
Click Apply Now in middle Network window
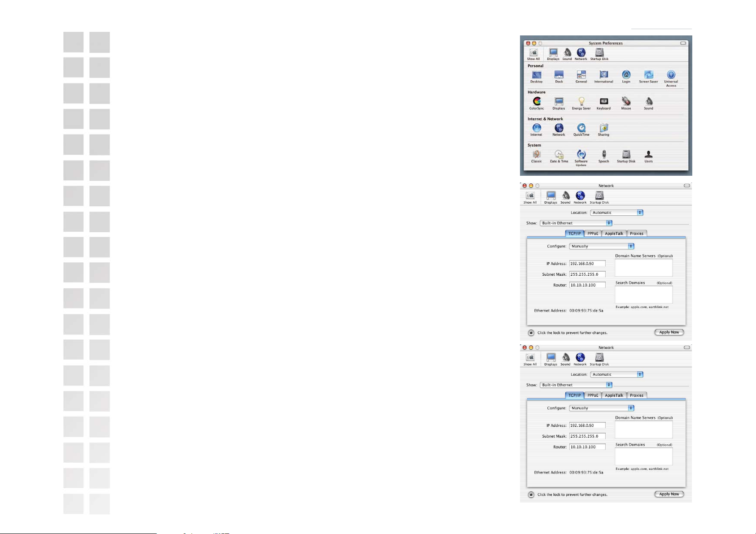[x=669, y=332]
